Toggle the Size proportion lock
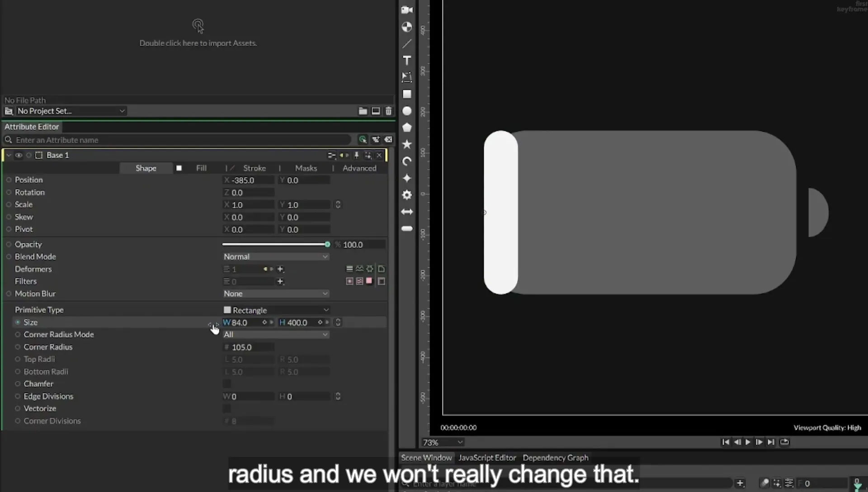Viewport: 868px width, 492px height. (x=338, y=322)
